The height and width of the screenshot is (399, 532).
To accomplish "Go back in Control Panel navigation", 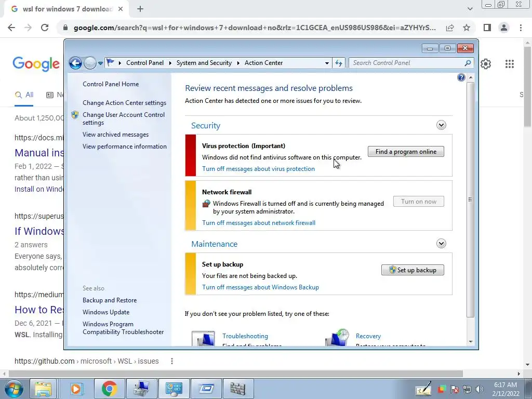I will click(75, 63).
